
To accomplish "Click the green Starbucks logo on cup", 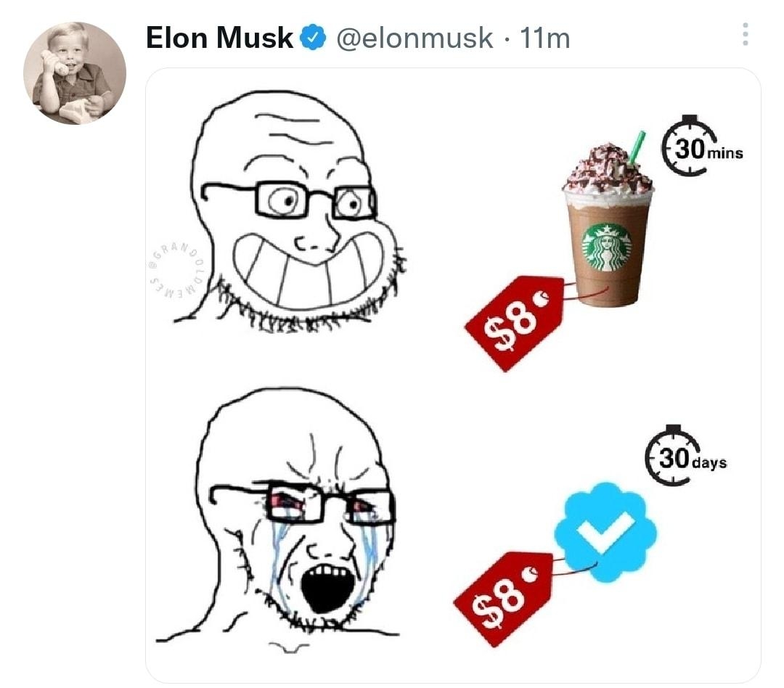I will 607,247.
